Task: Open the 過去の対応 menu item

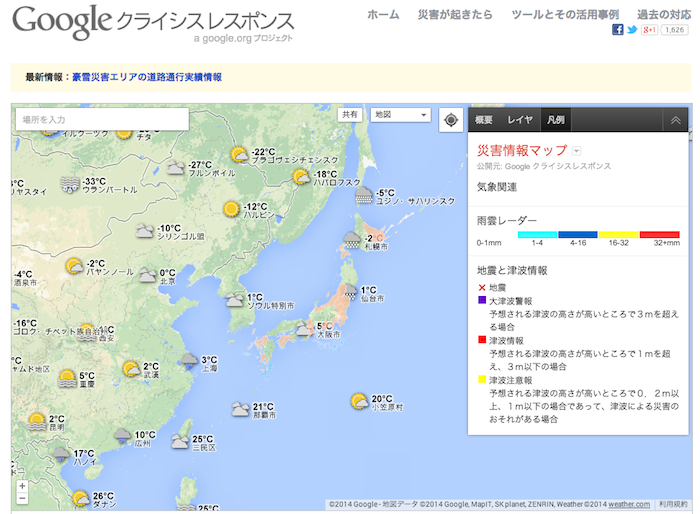Action: click(x=664, y=15)
